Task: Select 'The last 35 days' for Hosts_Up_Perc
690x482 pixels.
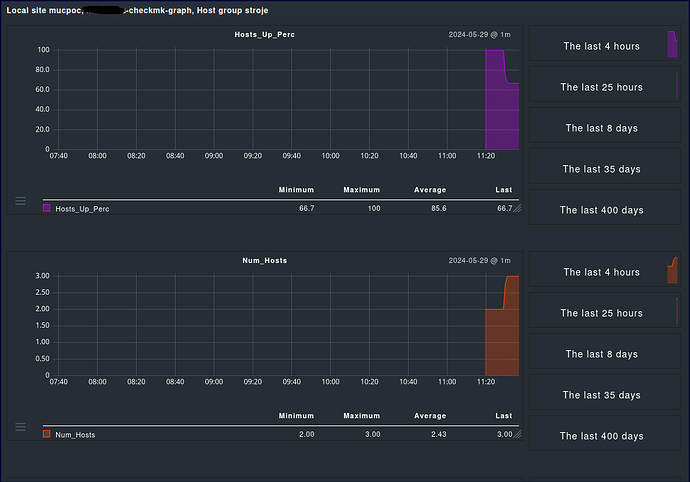Action: [x=601, y=169]
